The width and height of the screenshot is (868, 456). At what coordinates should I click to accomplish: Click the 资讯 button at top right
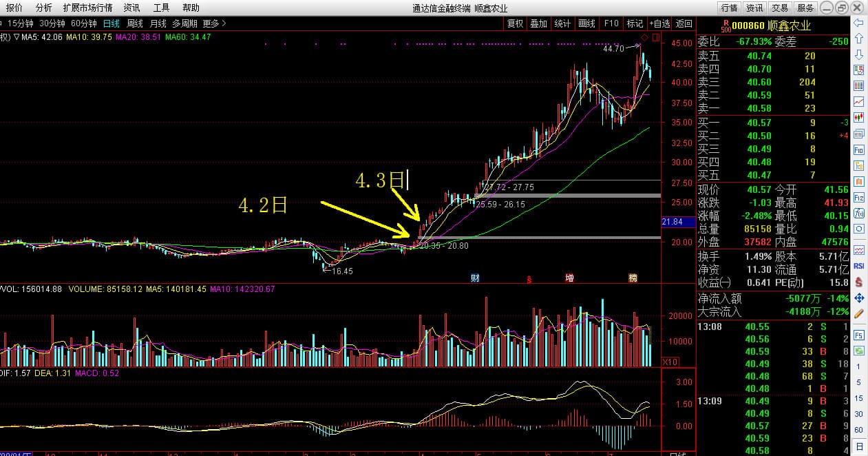click(x=754, y=8)
